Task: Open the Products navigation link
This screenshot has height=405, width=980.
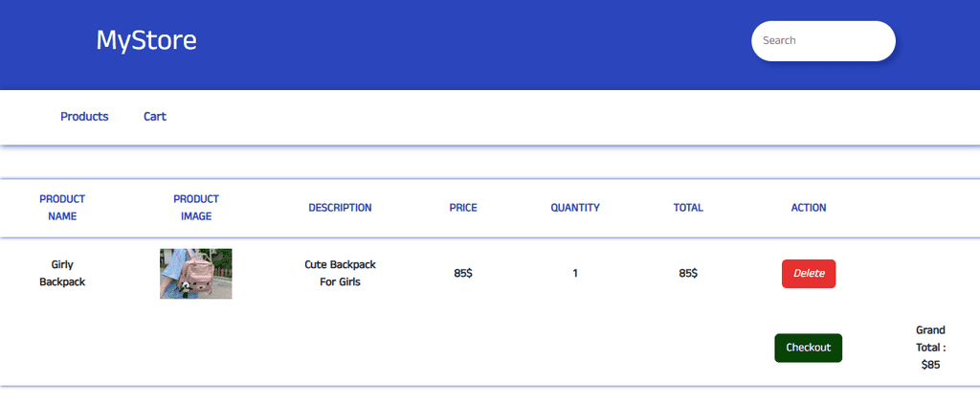Action: [84, 117]
